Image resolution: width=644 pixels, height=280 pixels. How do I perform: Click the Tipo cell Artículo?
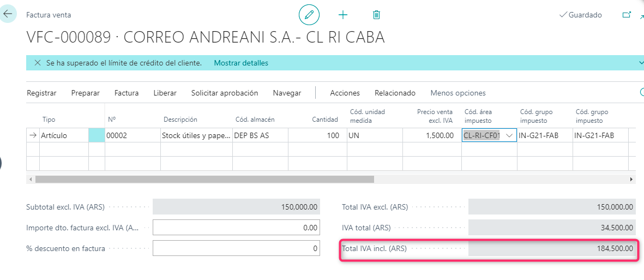click(64, 135)
